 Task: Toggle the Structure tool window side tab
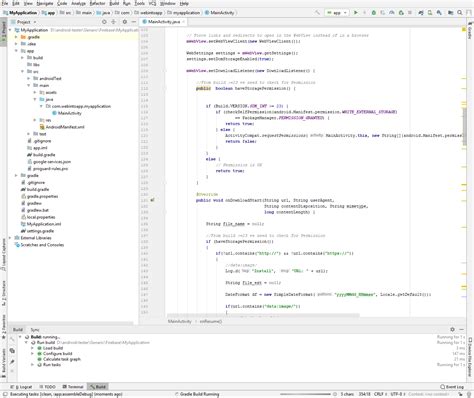pos(3,293)
